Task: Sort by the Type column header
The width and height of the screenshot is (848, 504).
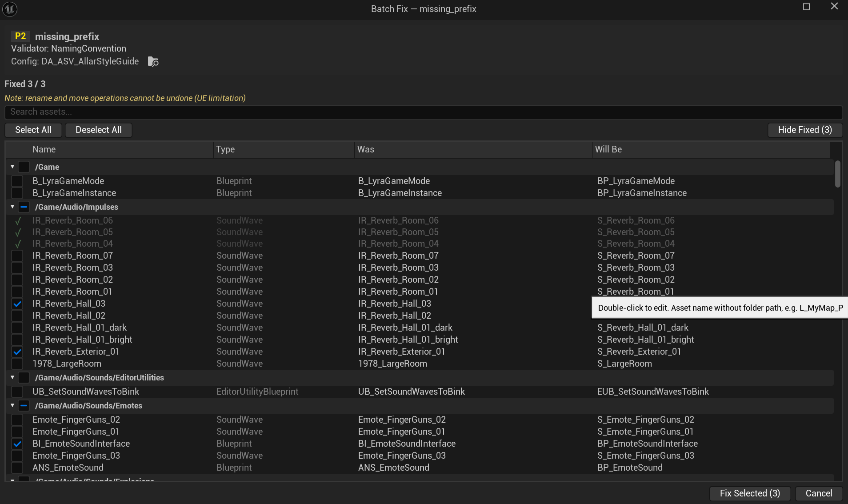Action: click(x=284, y=149)
